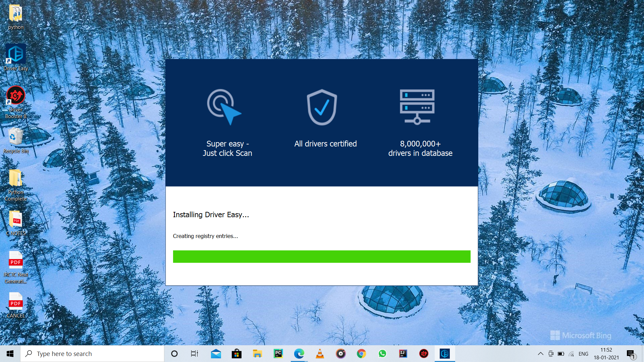
Task: Check the battery status icon
Action: [x=561, y=354]
